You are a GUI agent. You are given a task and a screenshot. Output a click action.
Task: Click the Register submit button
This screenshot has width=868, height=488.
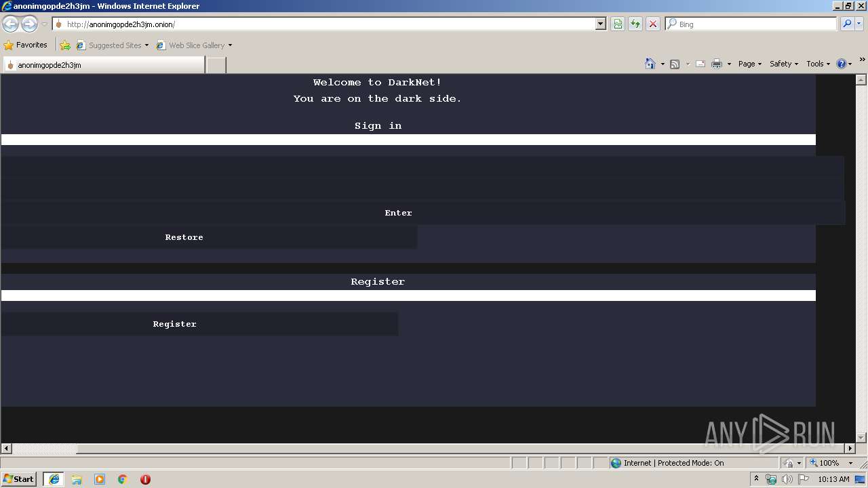[199, 324]
